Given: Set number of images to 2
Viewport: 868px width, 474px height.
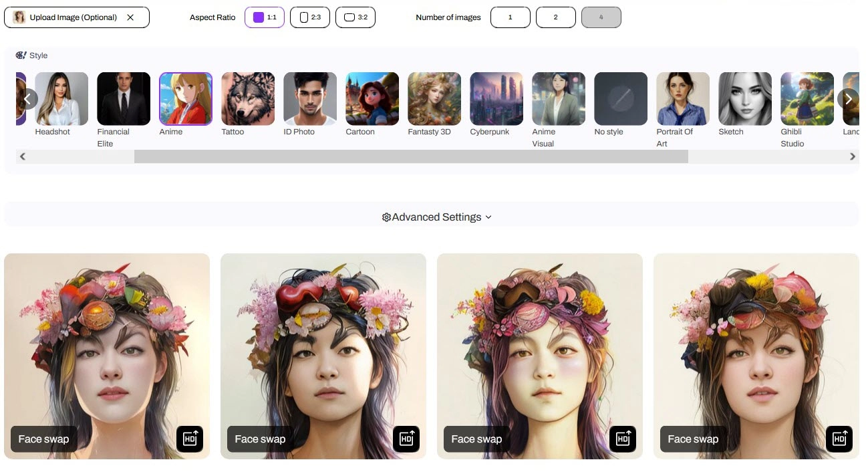Looking at the screenshot, I should (555, 17).
